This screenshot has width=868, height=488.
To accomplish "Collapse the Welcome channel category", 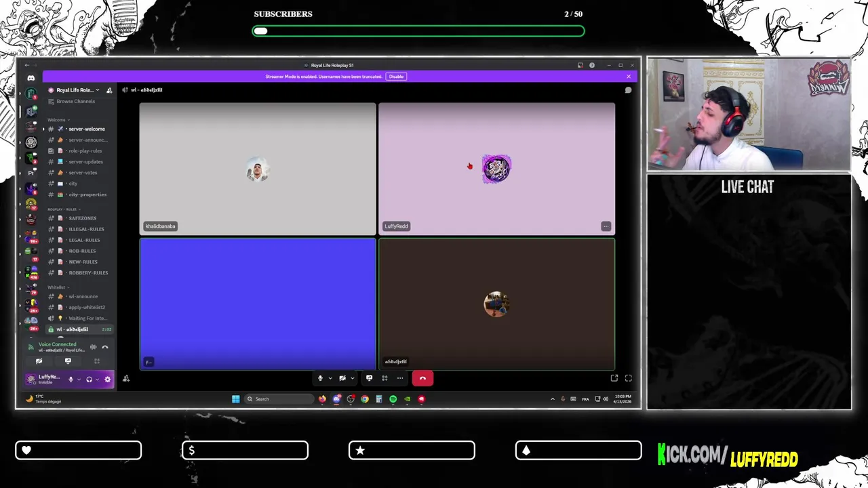I will (x=58, y=120).
